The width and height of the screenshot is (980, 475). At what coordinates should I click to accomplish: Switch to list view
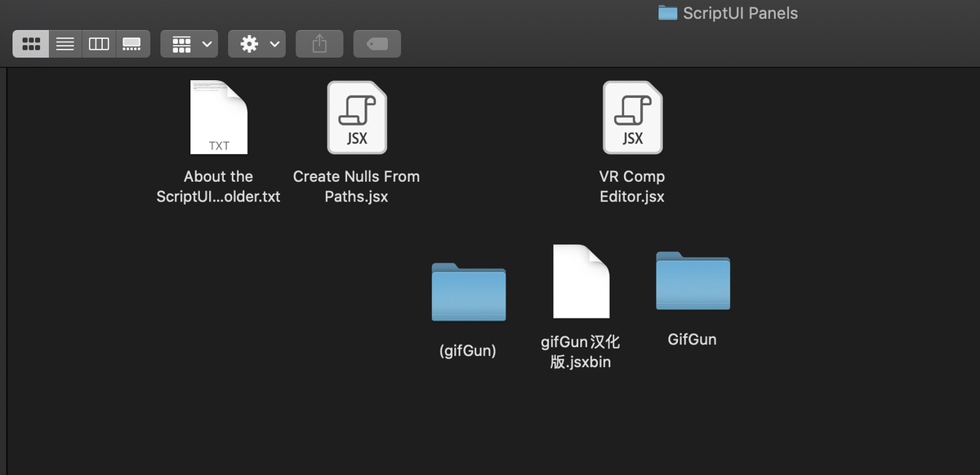65,44
